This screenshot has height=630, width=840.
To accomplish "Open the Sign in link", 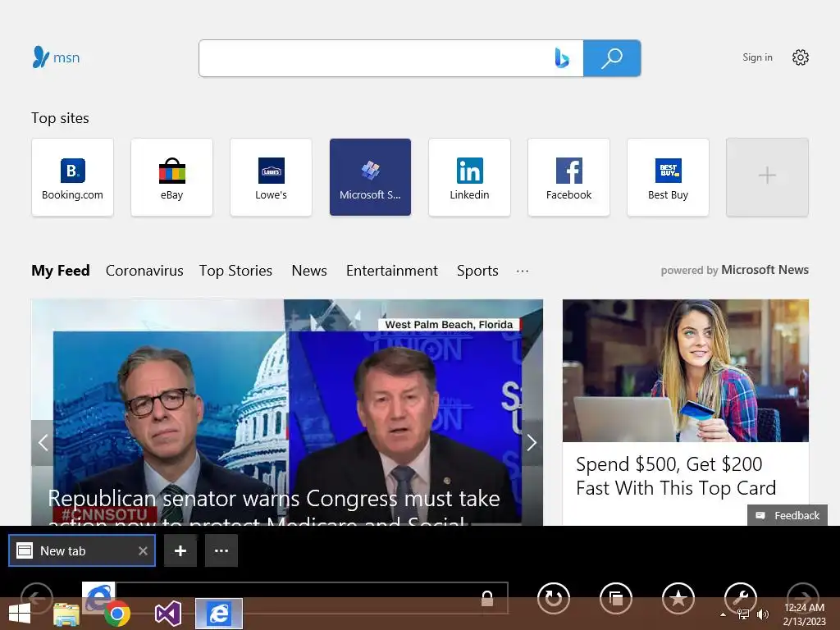I will [757, 57].
